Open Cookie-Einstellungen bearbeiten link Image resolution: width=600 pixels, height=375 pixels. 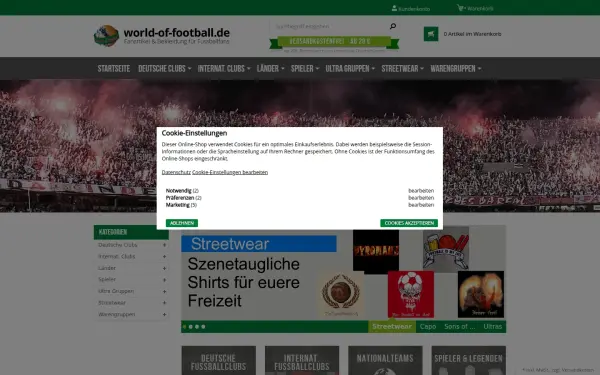pyautogui.click(x=230, y=172)
